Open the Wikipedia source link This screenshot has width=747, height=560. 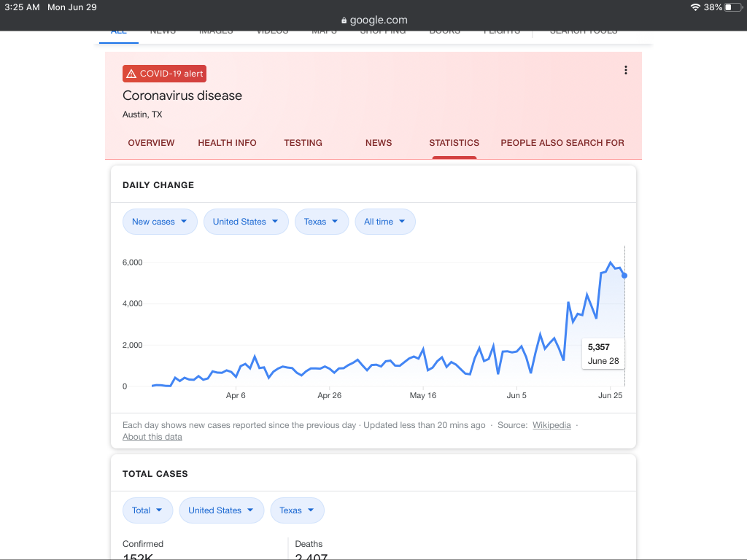(551, 425)
